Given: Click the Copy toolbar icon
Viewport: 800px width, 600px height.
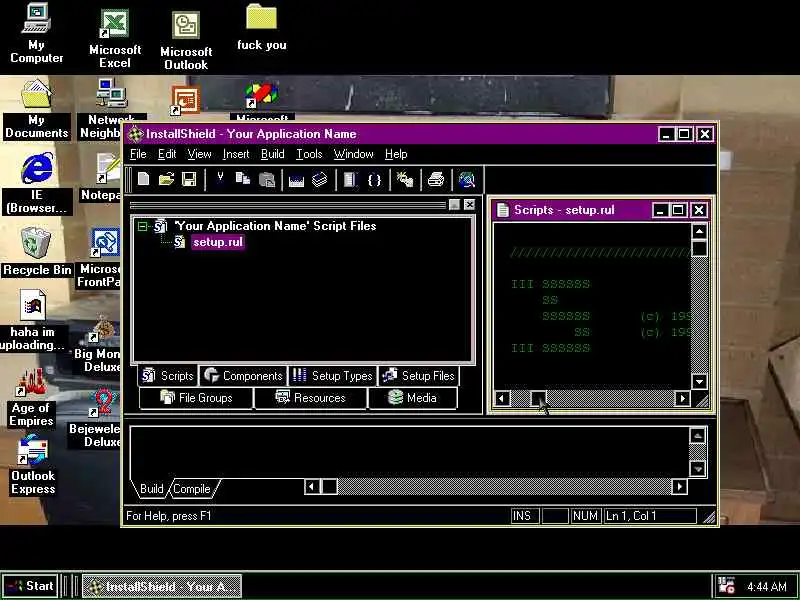Looking at the screenshot, I should tap(243, 179).
